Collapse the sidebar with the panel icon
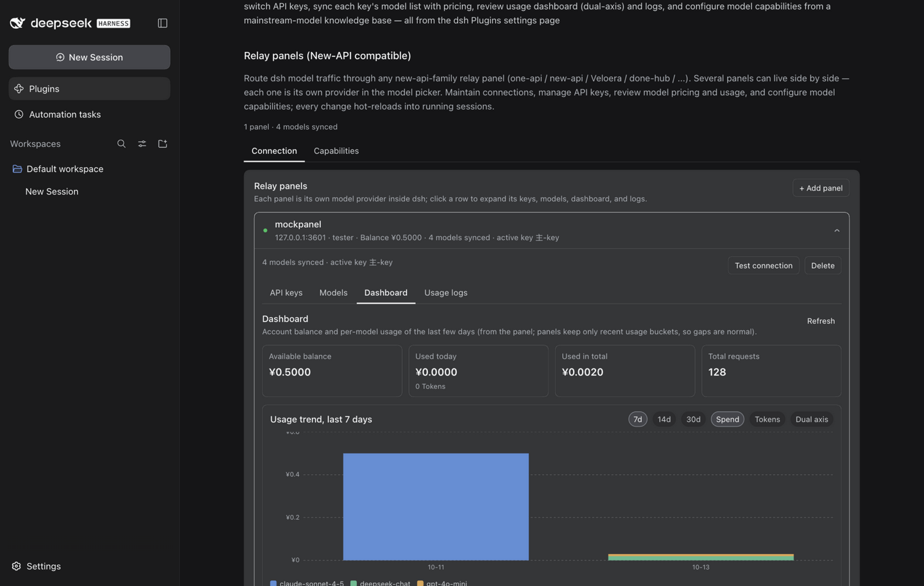 [x=162, y=23]
